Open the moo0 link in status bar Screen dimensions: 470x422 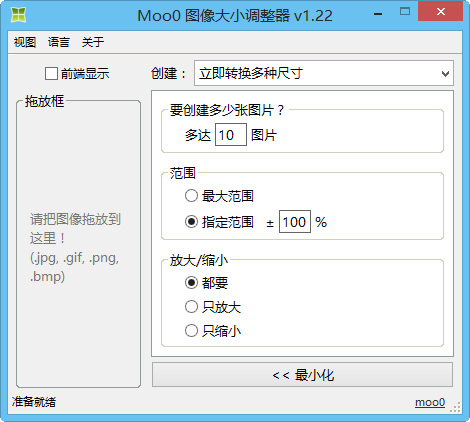pyautogui.click(x=430, y=402)
